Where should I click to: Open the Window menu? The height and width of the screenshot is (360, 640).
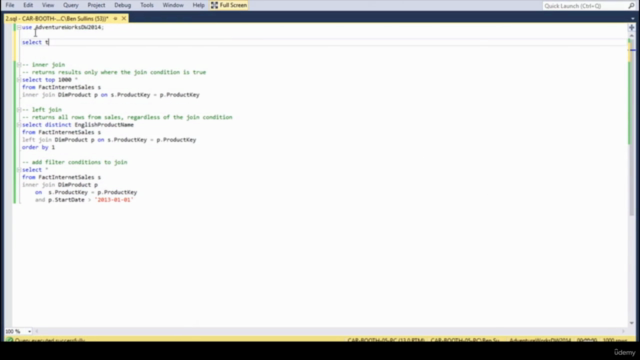coord(173,5)
